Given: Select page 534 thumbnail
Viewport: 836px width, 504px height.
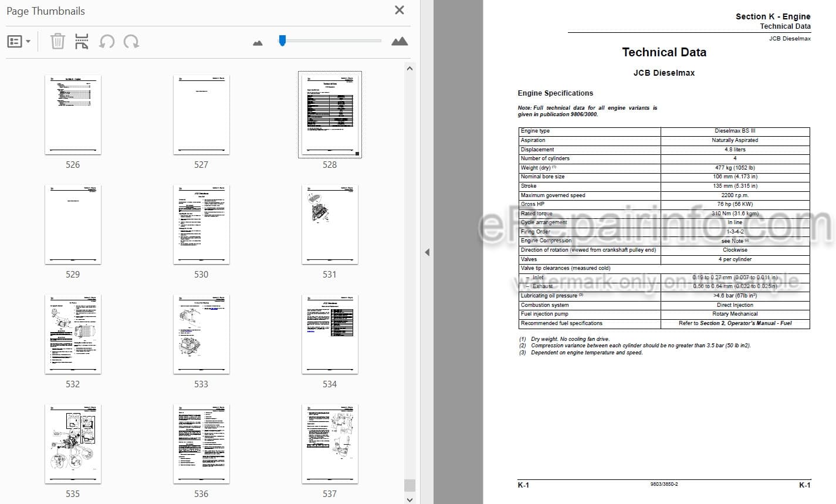Looking at the screenshot, I should click(x=330, y=334).
